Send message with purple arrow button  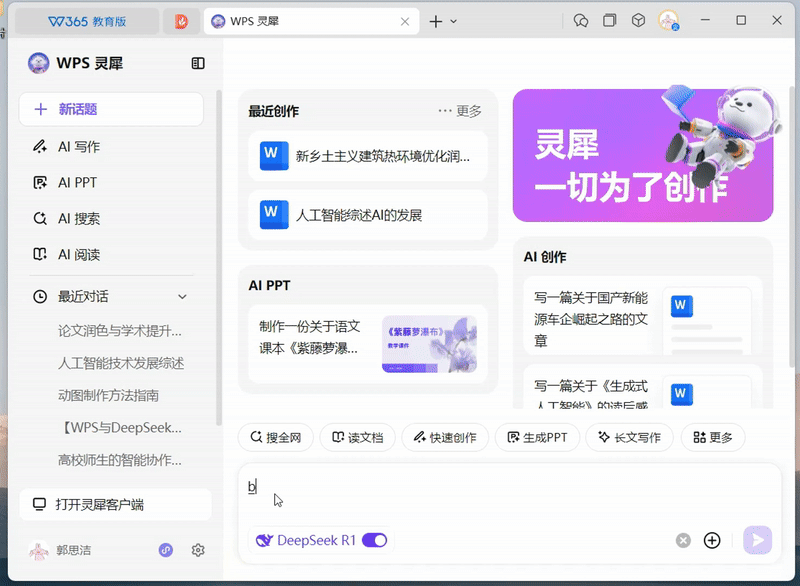pyautogui.click(x=757, y=540)
